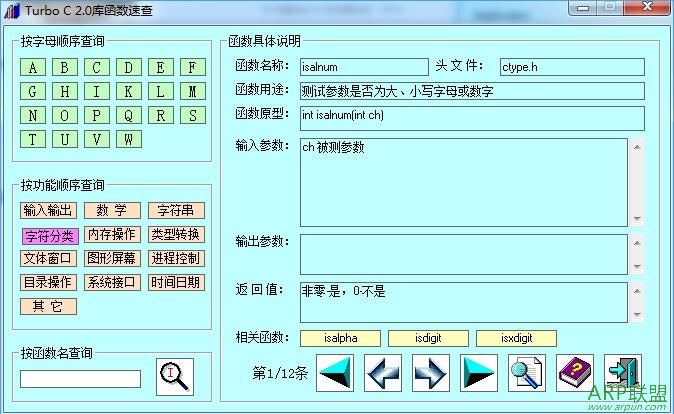This screenshot has height=414, width=674.
Task: Open the help book icon
Action: pyautogui.click(x=575, y=373)
